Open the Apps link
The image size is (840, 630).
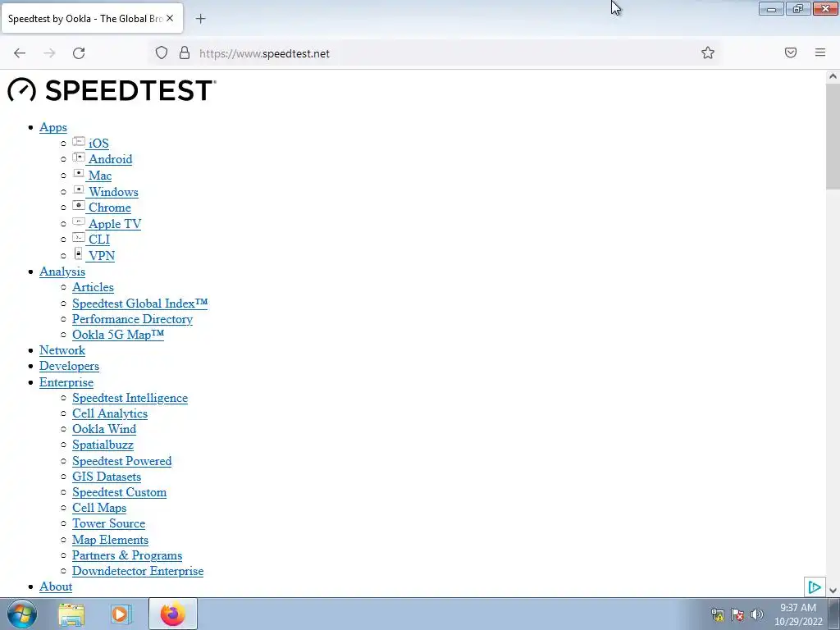(x=53, y=127)
